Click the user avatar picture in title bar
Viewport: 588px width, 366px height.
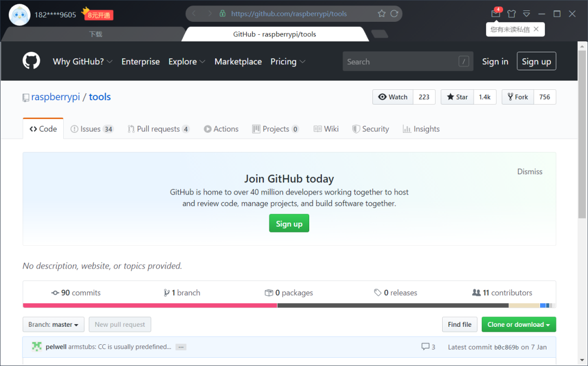point(20,15)
